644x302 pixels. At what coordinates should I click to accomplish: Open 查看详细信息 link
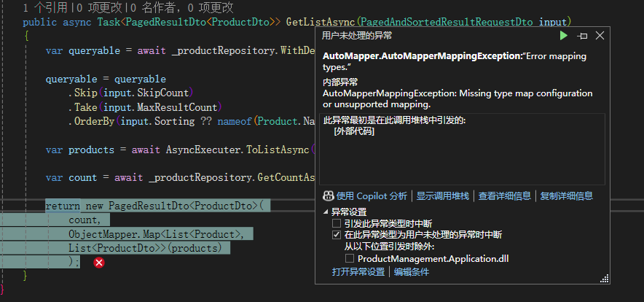pyautogui.click(x=504, y=195)
